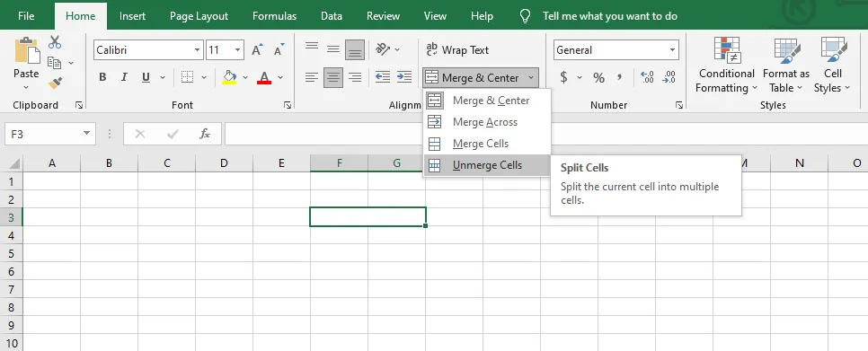Toggle Italic formatting
The width and height of the screenshot is (868, 351).
click(x=124, y=77)
